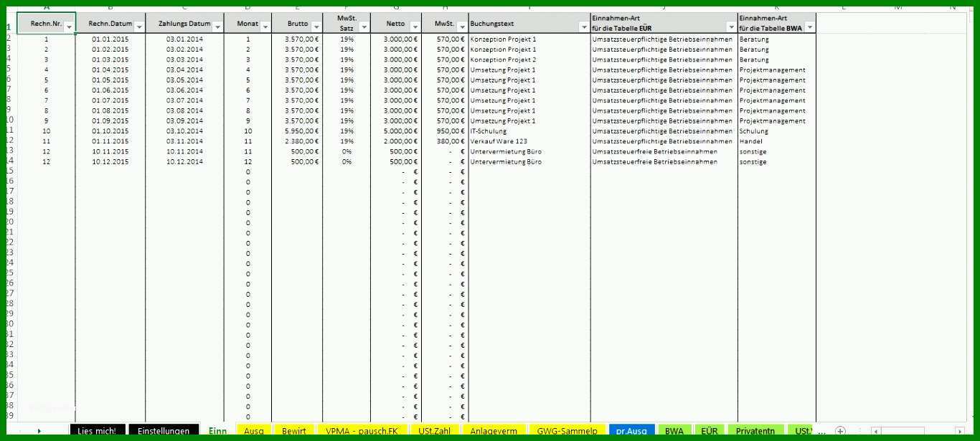Screen dimensions: 980x441
Task: Select the Schulung cell in BWA column
Action: click(x=777, y=131)
